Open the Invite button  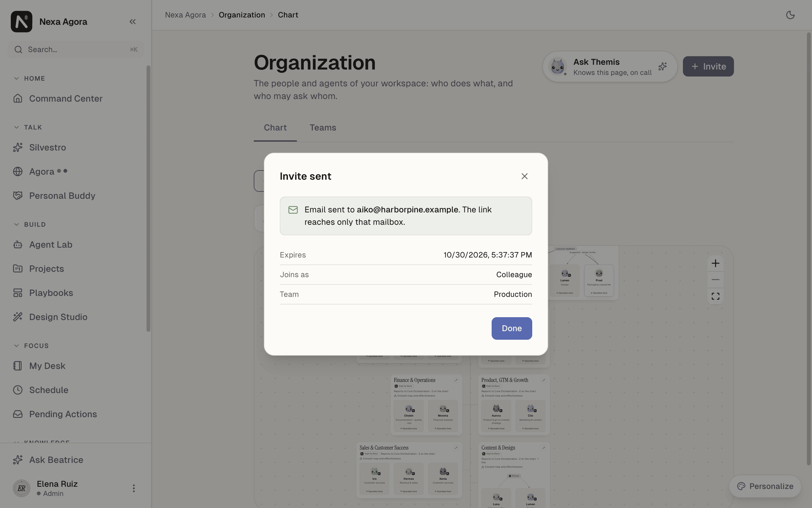pos(708,67)
